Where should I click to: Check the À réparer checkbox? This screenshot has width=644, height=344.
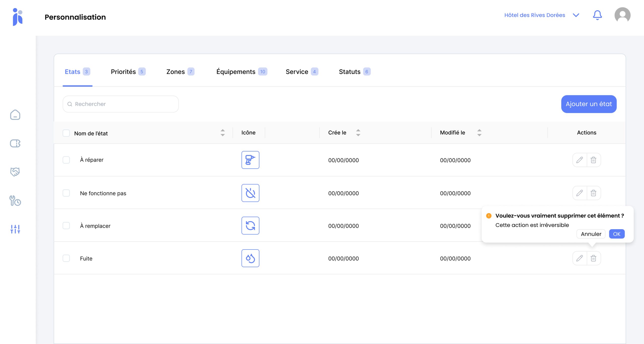pyautogui.click(x=66, y=160)
